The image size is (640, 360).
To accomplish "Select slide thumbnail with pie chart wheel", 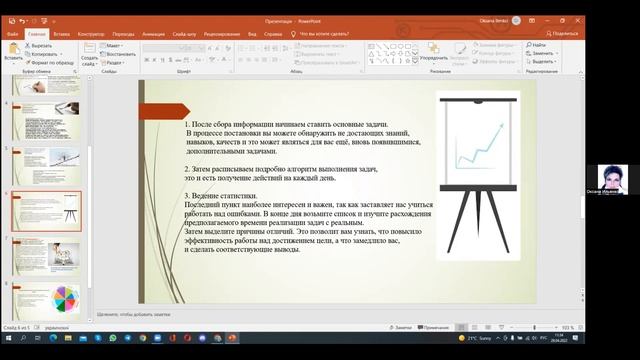I will pos(46,301).
